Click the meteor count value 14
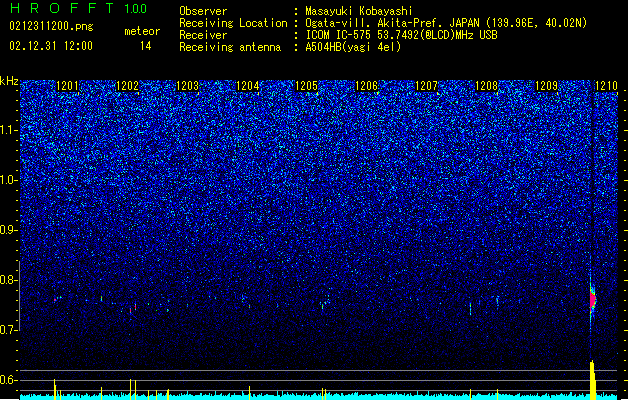Screen dimensions: 629x400 click(146, 46)
